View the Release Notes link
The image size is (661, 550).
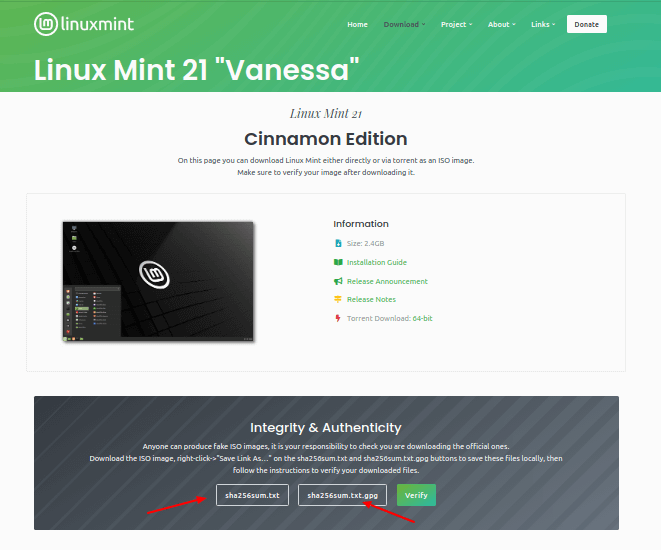pyautogui.click(x=371, y=299)
